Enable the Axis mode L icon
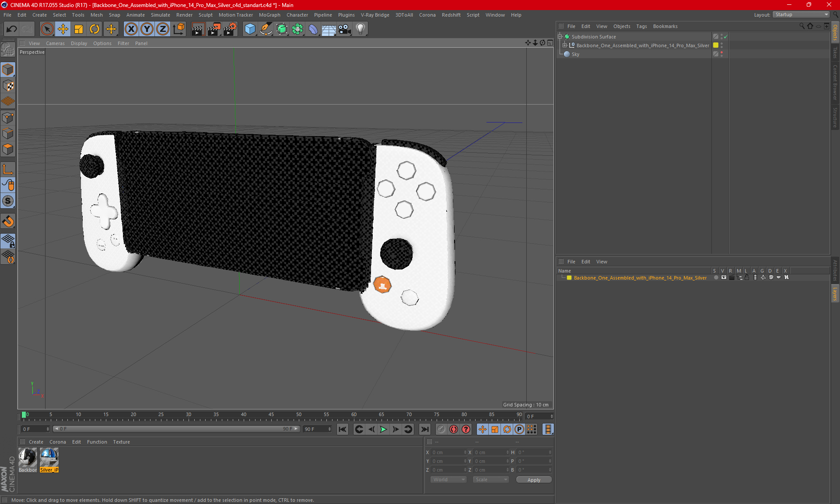Image resolution: width=840 pixels, height=504 pixels. (x=8, y=169)
